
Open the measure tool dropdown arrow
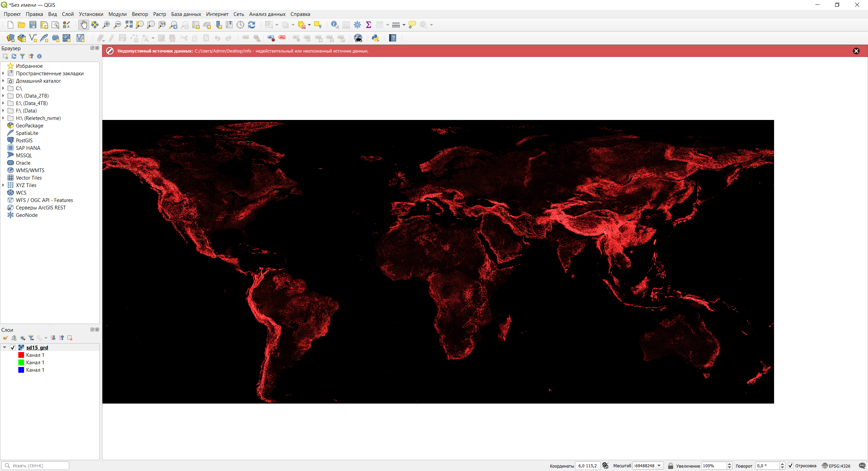click(x=404, y=25)
